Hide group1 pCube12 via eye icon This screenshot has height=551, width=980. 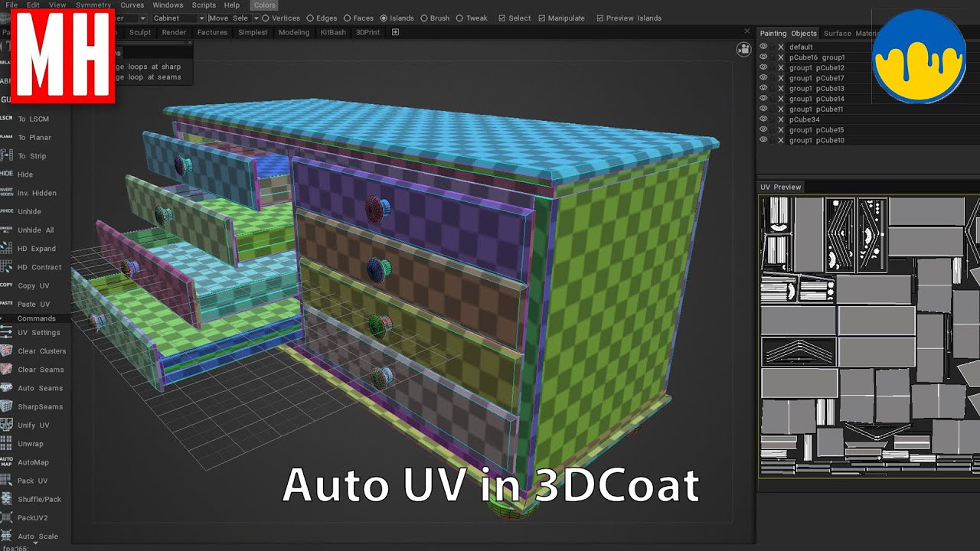(x=763, y=67)
